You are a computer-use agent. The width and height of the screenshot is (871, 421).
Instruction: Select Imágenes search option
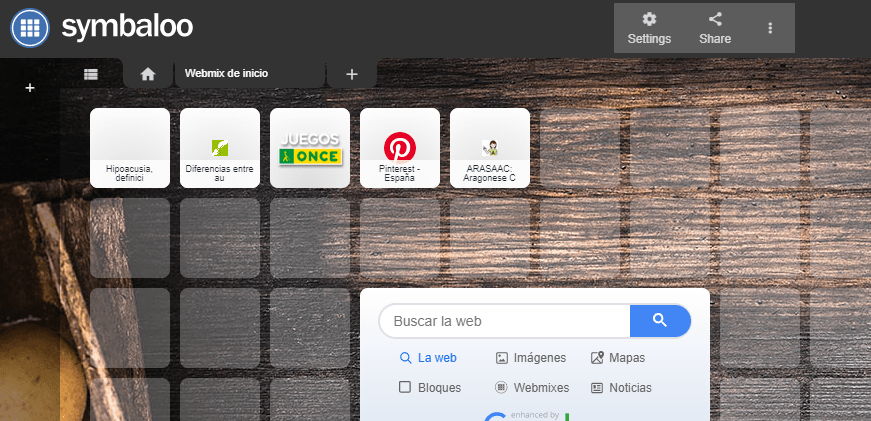[531, 358]
